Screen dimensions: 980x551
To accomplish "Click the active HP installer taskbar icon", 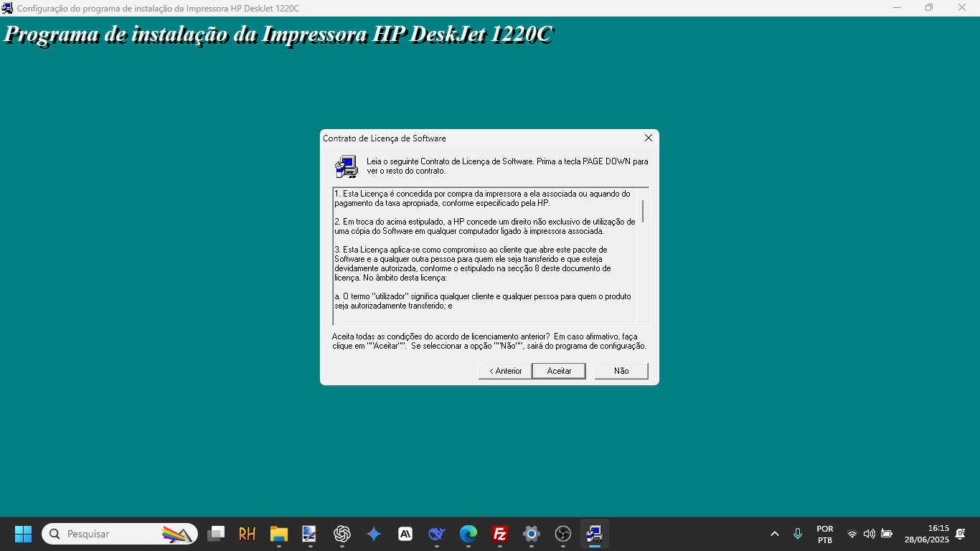I will [595, 534].
